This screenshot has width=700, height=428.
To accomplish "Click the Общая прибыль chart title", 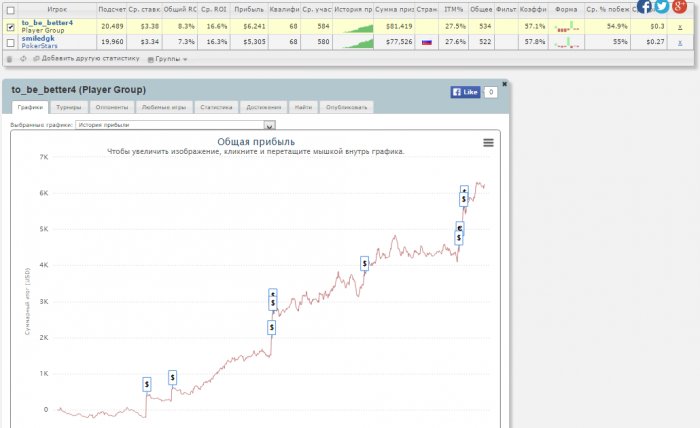I will [x=256, y=142].
